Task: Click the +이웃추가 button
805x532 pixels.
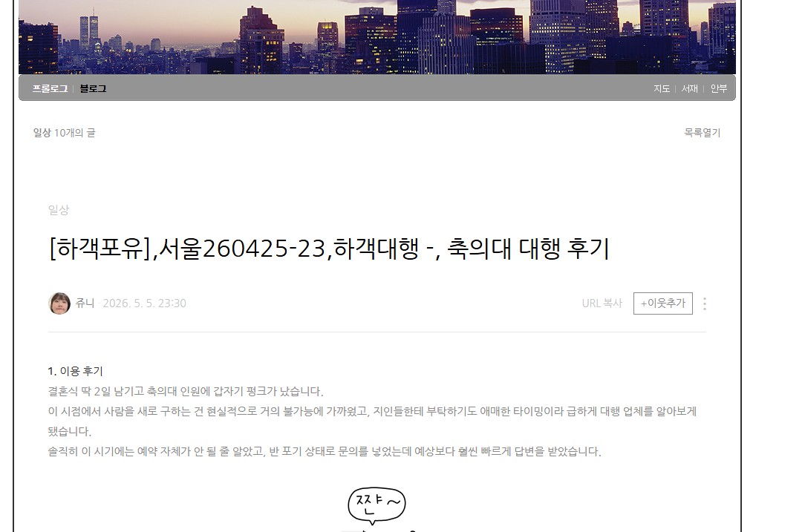Action: pyautogui.click(x=663, y=303)
